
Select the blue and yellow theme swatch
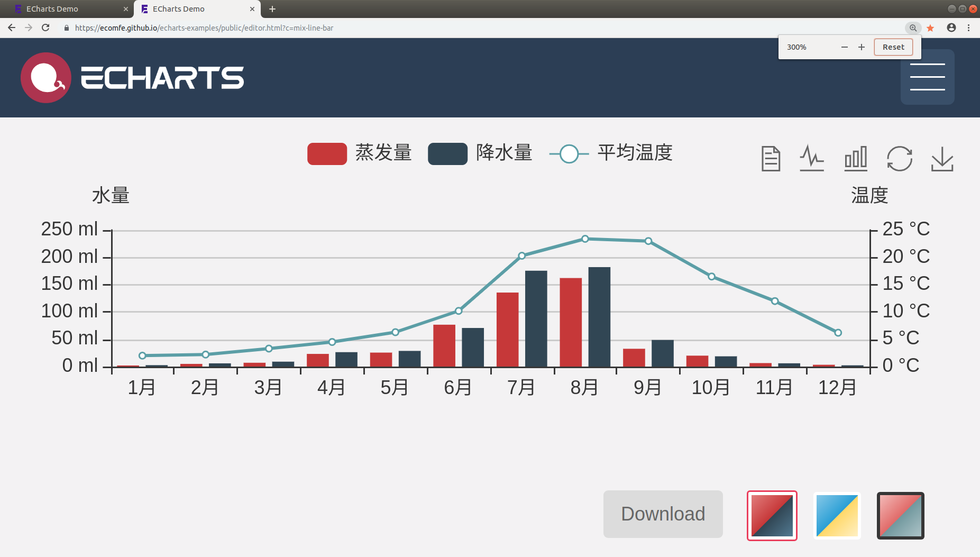pos(837,515)
